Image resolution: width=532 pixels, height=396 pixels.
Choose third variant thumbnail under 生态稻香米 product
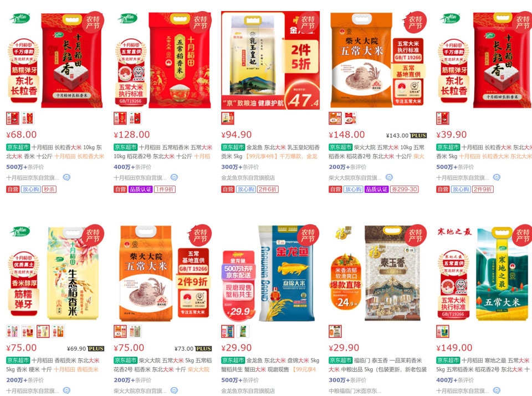tap(43, 331)
